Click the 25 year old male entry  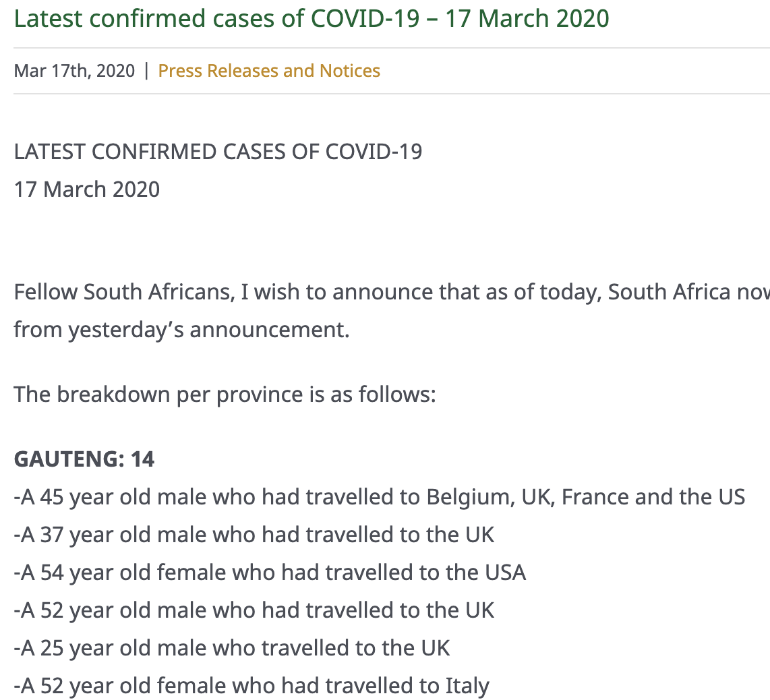point(232,648)
